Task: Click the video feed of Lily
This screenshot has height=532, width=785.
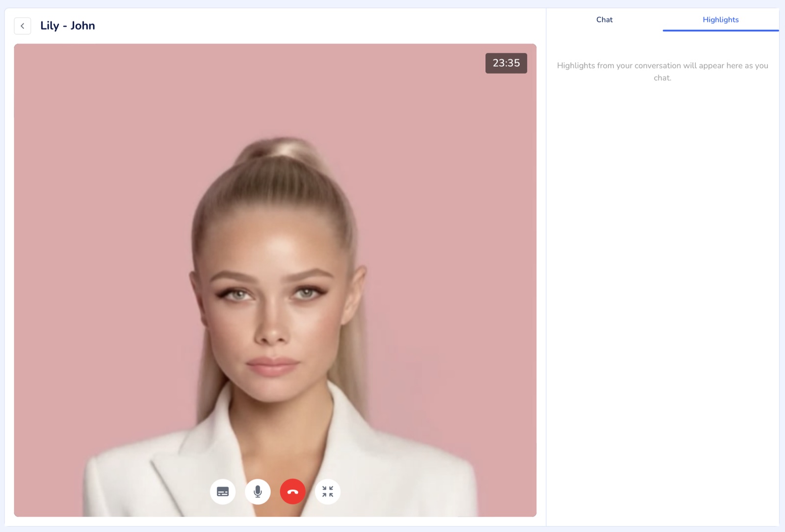Action: 275,280
